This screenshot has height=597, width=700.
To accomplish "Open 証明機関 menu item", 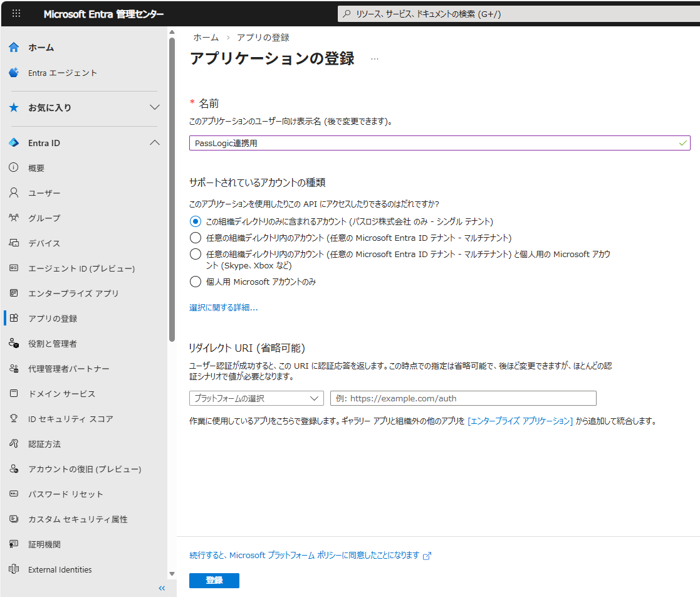I will (x=44, y=544).
